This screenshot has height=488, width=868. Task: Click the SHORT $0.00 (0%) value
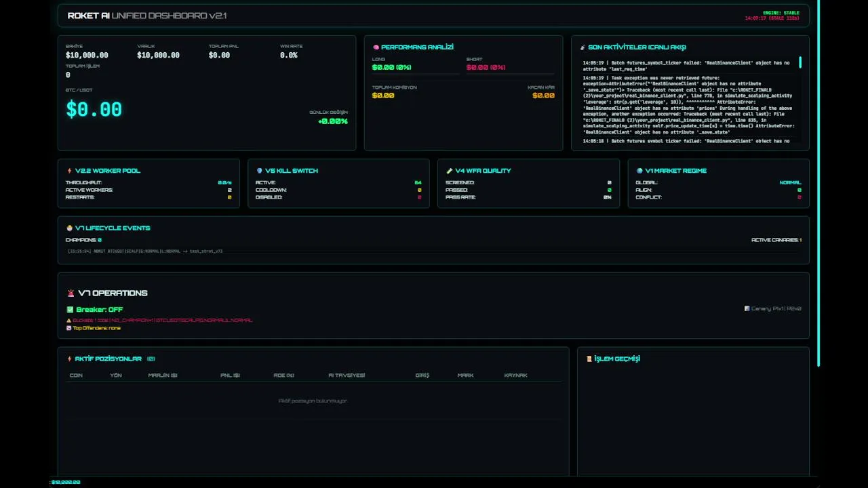pos(486,68)
